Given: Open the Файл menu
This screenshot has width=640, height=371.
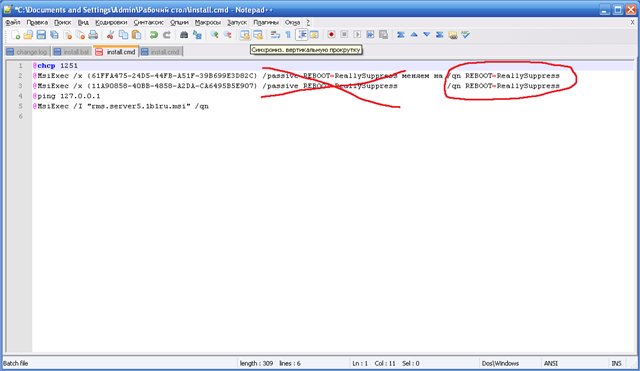Looking at the screenshot, I should 13,22.
